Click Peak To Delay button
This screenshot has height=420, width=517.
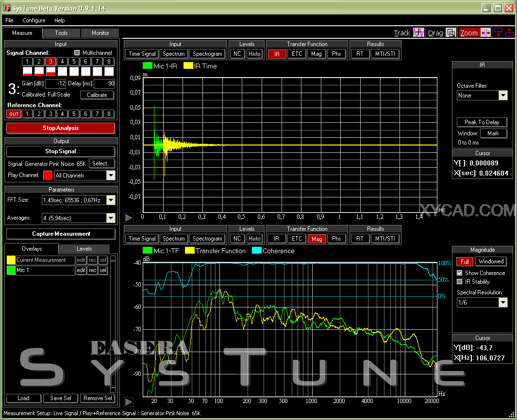click(482, 122)
